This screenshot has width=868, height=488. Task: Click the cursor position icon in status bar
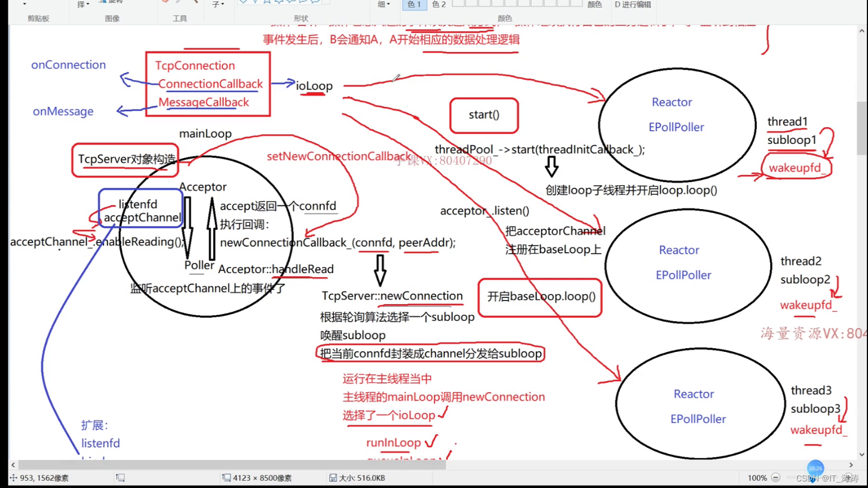tap(13, 478)
